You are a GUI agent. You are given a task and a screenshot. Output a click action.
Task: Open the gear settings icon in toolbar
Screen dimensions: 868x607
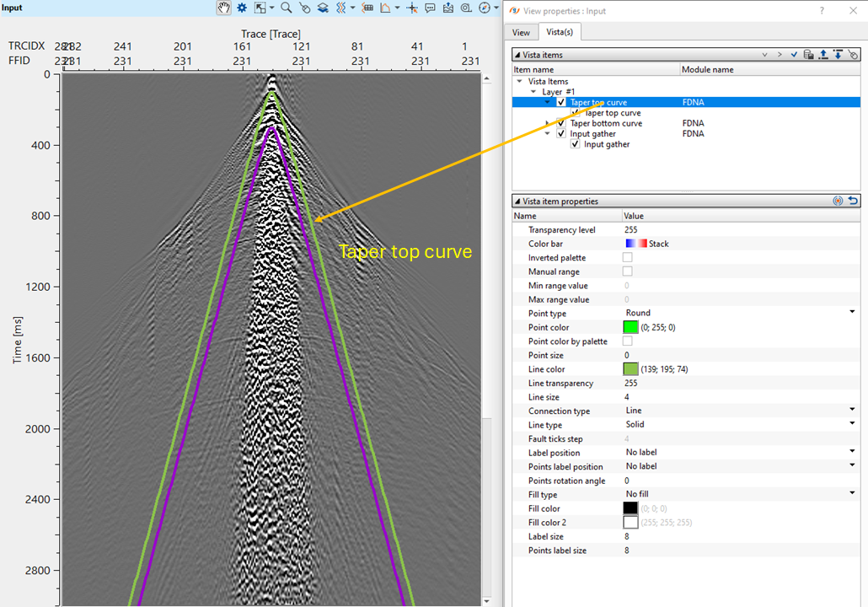(242, 8)
